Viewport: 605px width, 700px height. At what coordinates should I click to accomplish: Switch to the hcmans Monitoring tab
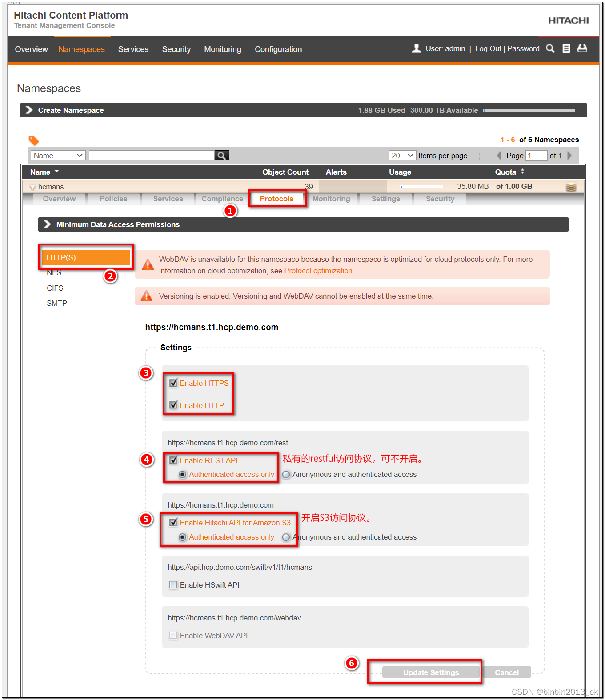331,199
